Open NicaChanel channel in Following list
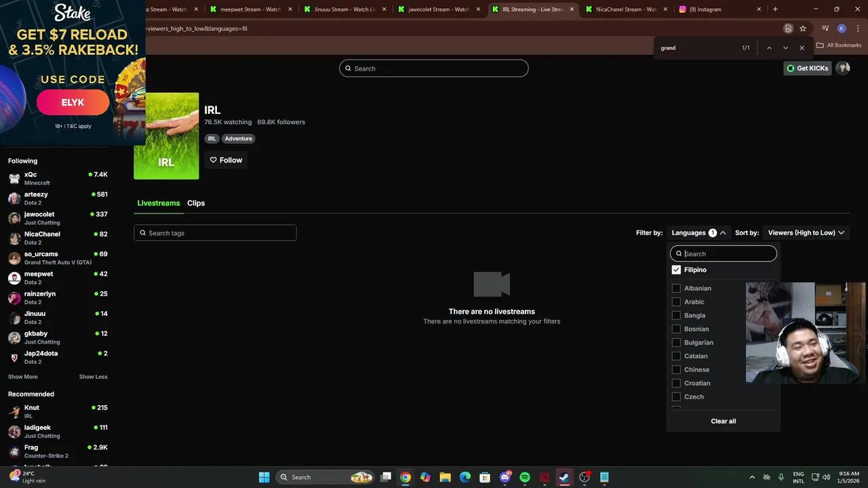Viewport: 868px width, 488px height. (x=58, y=238)
